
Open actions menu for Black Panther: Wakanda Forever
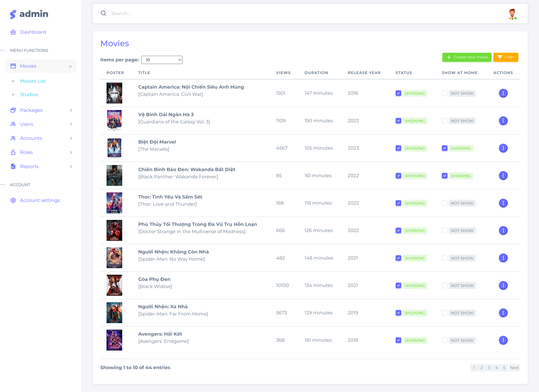click(x=503, y=175)
